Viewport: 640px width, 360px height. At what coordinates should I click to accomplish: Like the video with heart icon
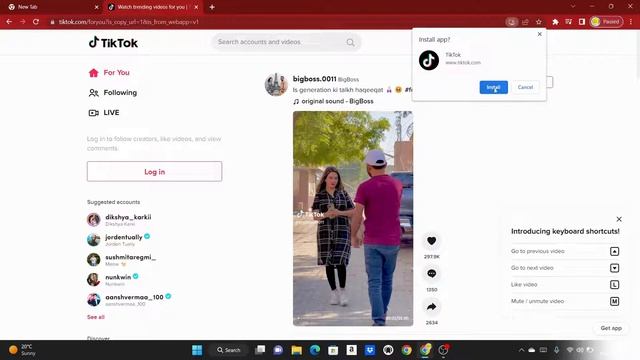pos(431,241)
